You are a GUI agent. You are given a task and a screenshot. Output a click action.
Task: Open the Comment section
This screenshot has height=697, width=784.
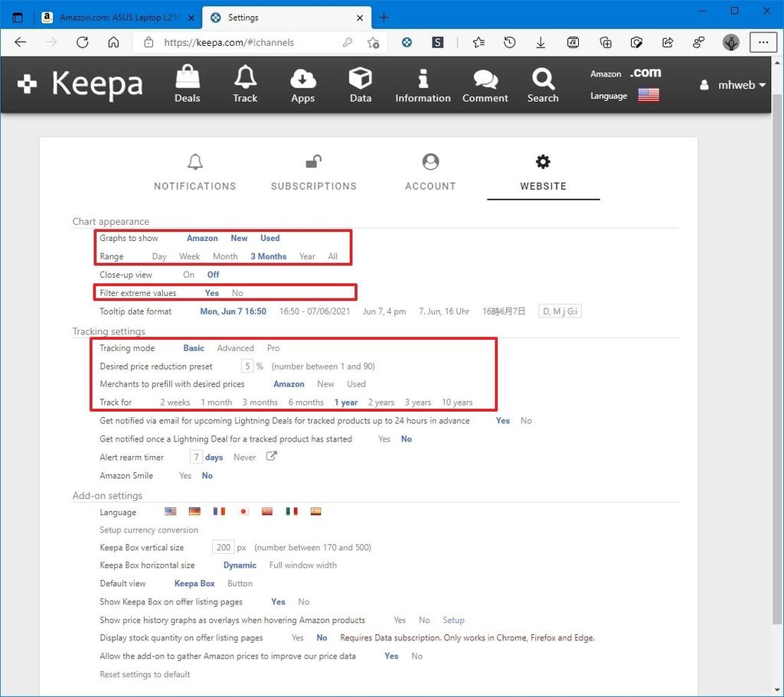click(485, 84)
